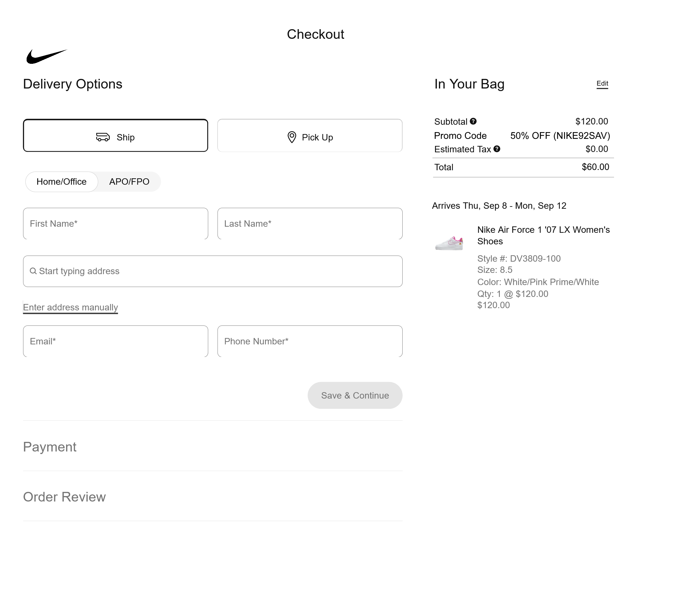Click the Last Name input field

(x=310, y=223)
